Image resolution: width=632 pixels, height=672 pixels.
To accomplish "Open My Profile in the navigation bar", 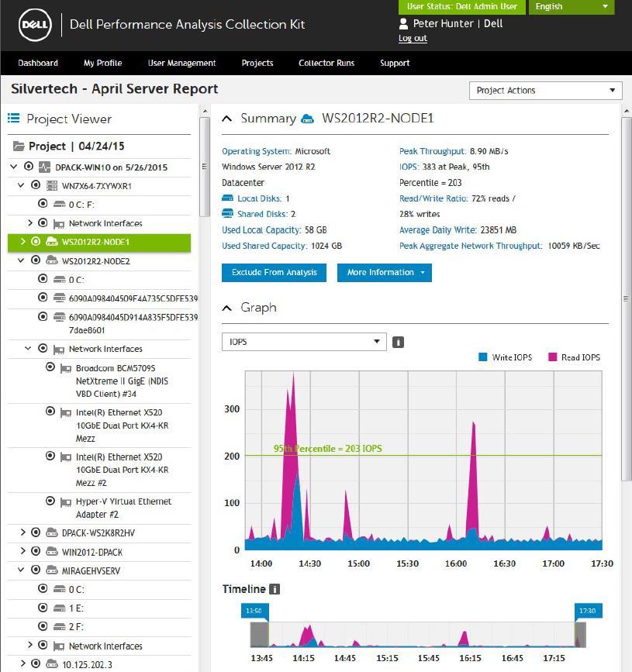I will pyautogui.click(x=103, y=63).
